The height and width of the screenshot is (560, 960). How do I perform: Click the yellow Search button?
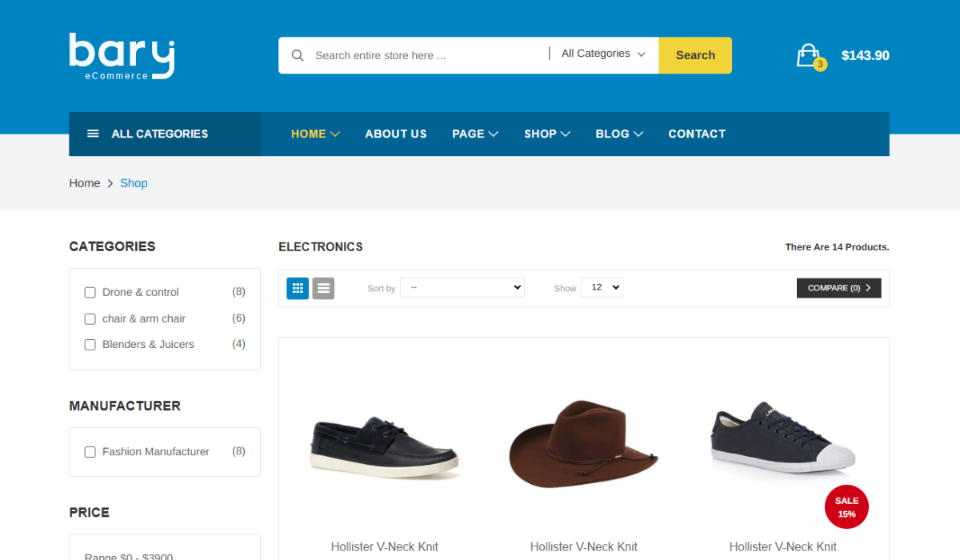695,55
